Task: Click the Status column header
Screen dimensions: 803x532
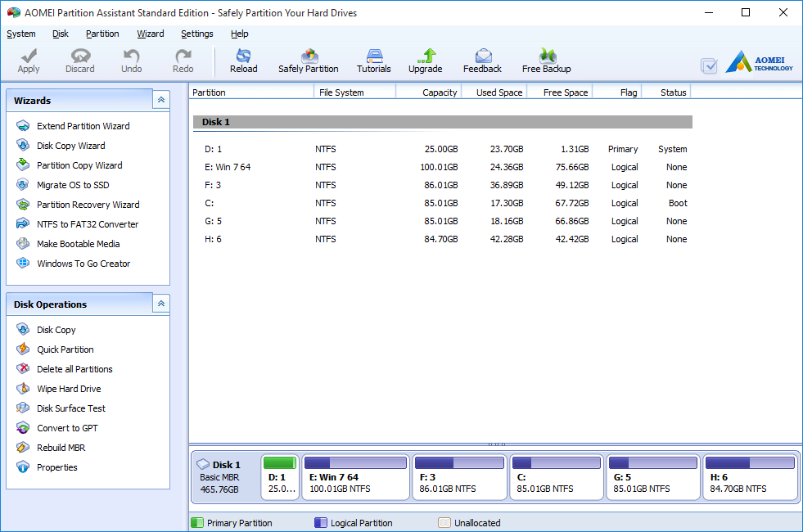Action: (x=666, y=92)
